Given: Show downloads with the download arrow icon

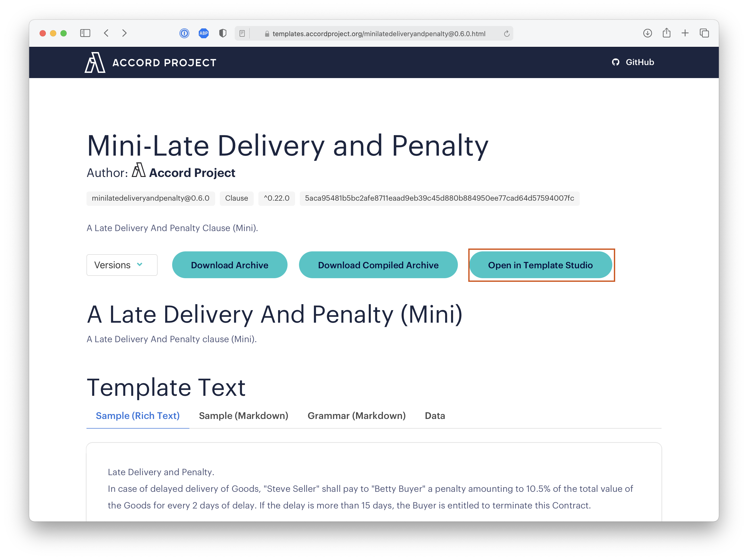Looking at the screenshot, I should pos(647,33).
